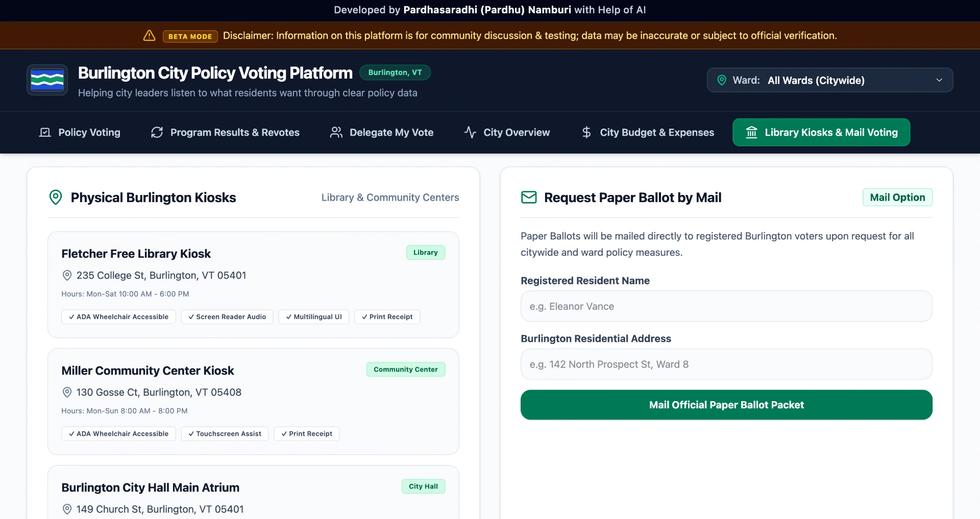Open the Ward All Wards dropdown
This screenshot has width=980, height=519.
(x=829, y=80)
